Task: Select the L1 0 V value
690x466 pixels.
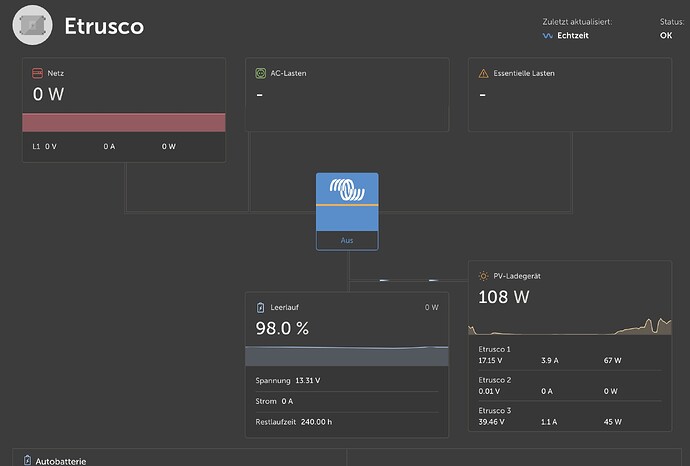Action: [51, 147]
